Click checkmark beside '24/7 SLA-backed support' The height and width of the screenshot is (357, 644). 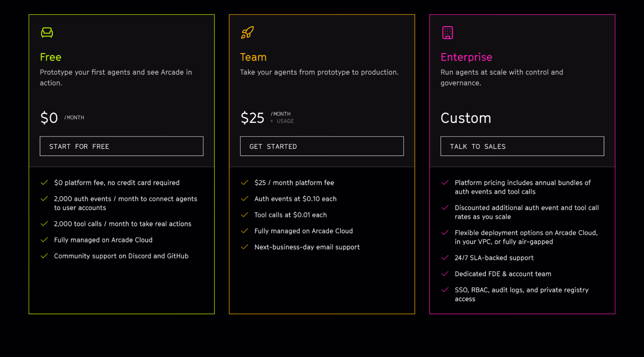pos(445,258)
